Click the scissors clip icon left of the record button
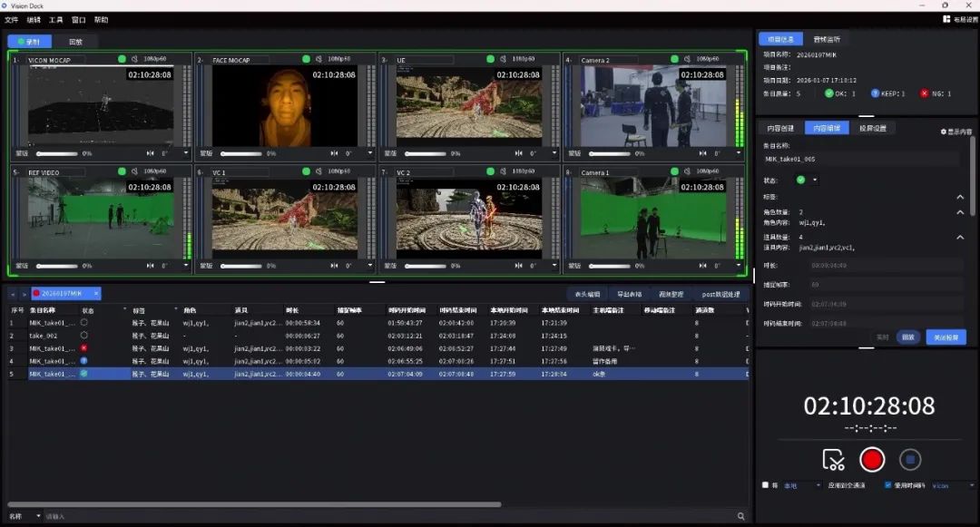980x527 pixels. (833, 460)
